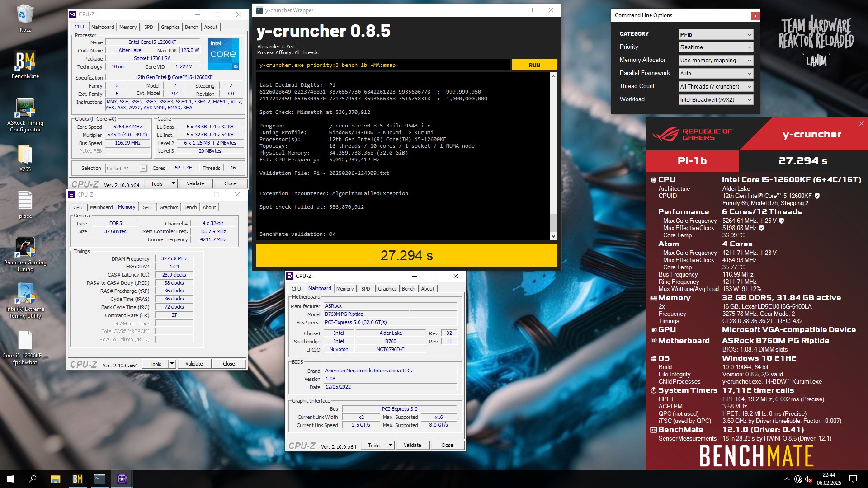This screenshot has width=868, height=488.
Task: Open the Priority Realtime dropdown
Action: 716,47
